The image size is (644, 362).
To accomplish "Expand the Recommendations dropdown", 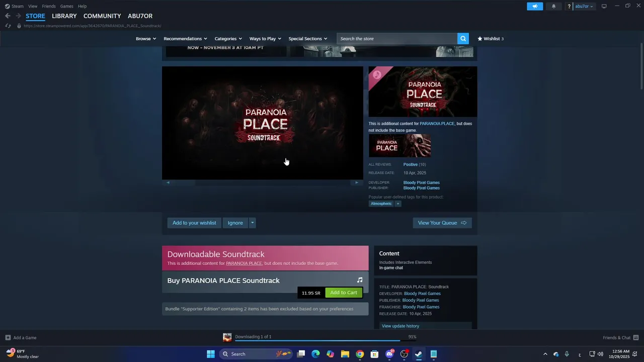I will 186,39.
